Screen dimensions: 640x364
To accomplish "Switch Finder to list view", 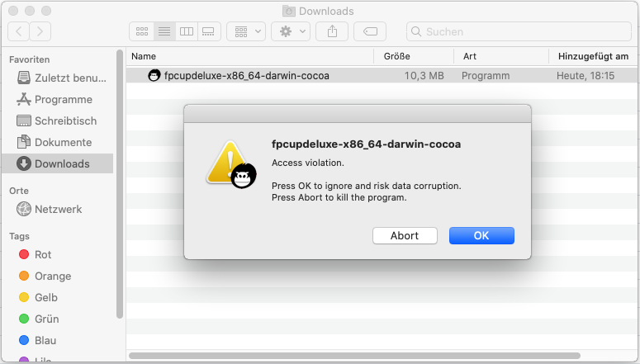I will (164, 31).
